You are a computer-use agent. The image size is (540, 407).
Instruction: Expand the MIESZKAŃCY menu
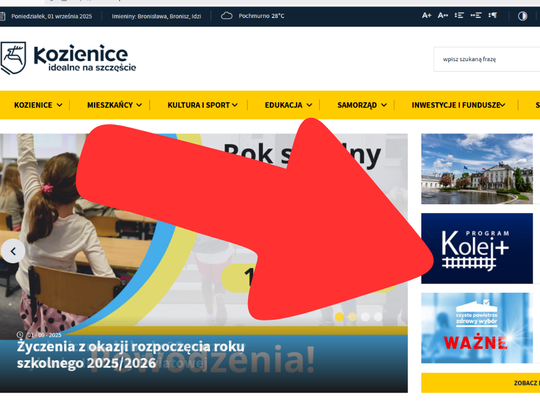tap(114, 105)
